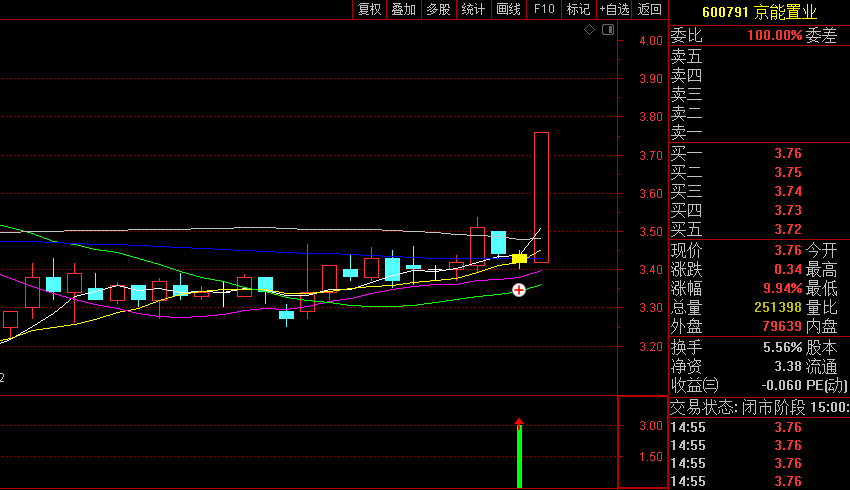Click the first 14:55 trade tick row
Viewport: 850px width, 490px height.
[759, 428]
